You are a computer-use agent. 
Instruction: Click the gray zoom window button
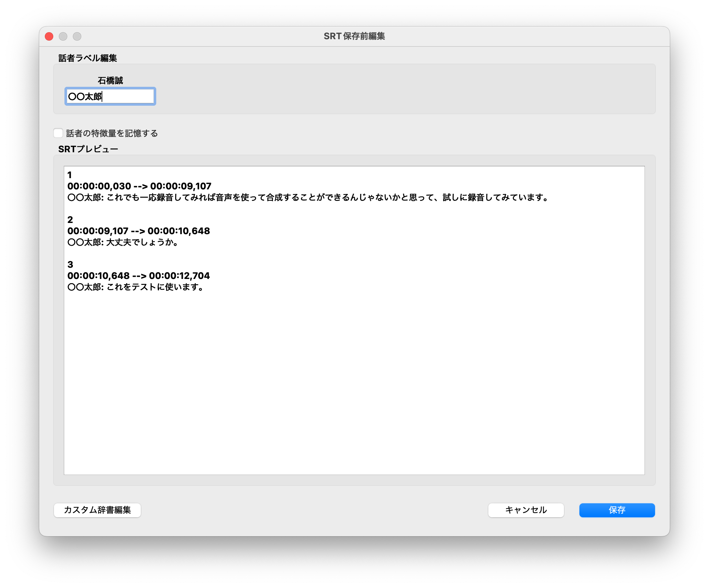pyautogui.click(x=77, y=36)
